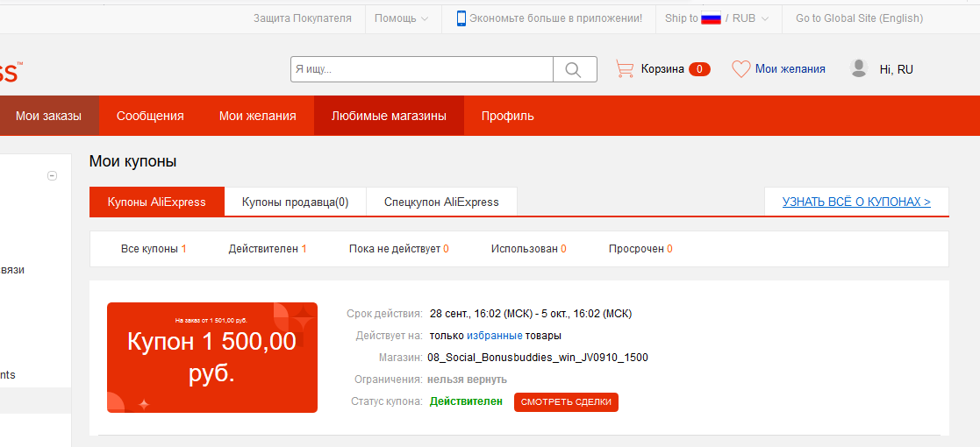Open Мои желания in the red bar
Viewport: 980px width, 447px height.
point(257,116)
